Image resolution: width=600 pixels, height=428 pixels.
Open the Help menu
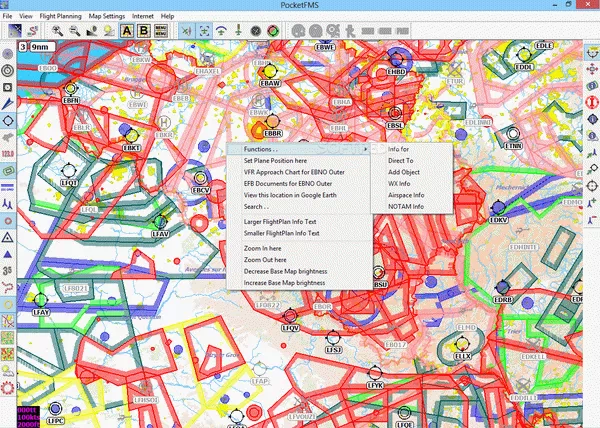pyautogui.click(x=167, y=16)
